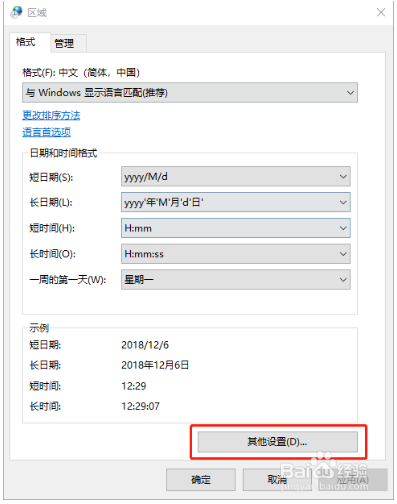Expand the 短日期 yyyy/M/d dropdown
This screenshot has width=397, height=504.
pyautogui.click(x=236, y=177)
